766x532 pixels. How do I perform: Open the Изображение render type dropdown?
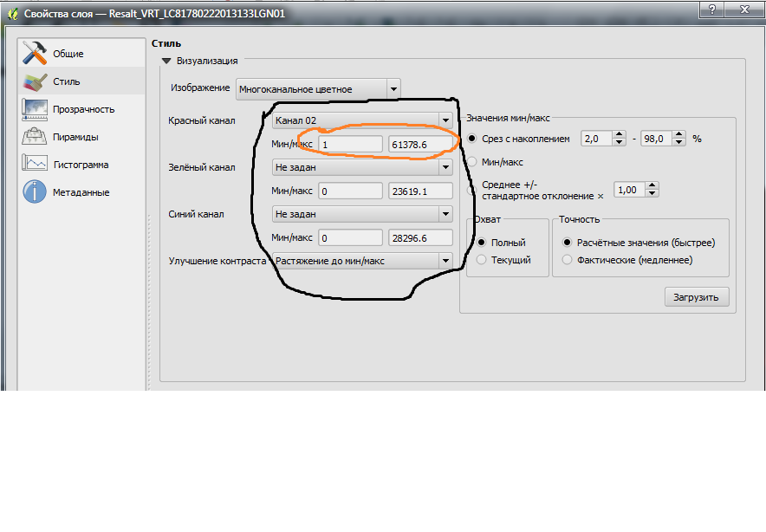(318, 89)
